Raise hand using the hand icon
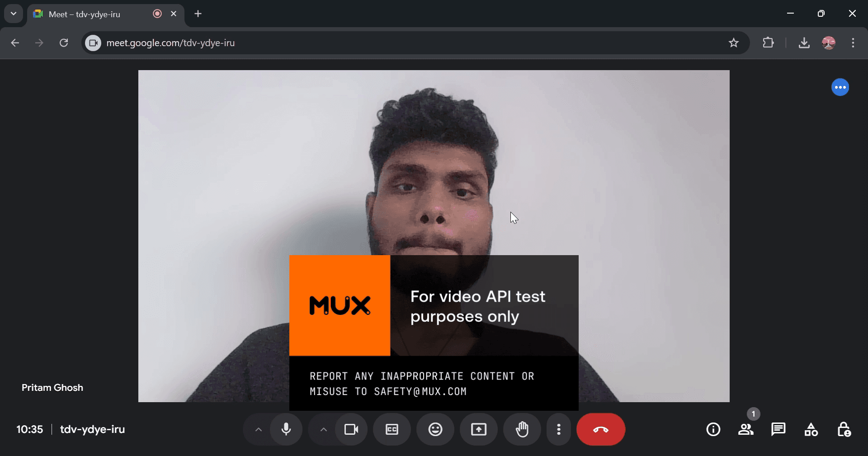The width and height of the screenshot is (868, 456). 522,429
